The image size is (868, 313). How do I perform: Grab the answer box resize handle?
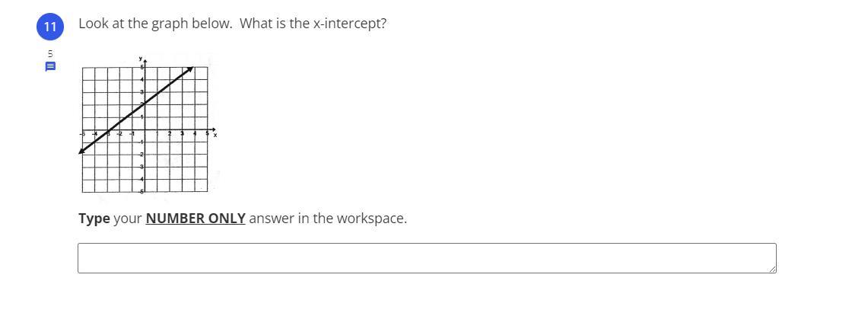pyautogui.click(x=772, y=269)
